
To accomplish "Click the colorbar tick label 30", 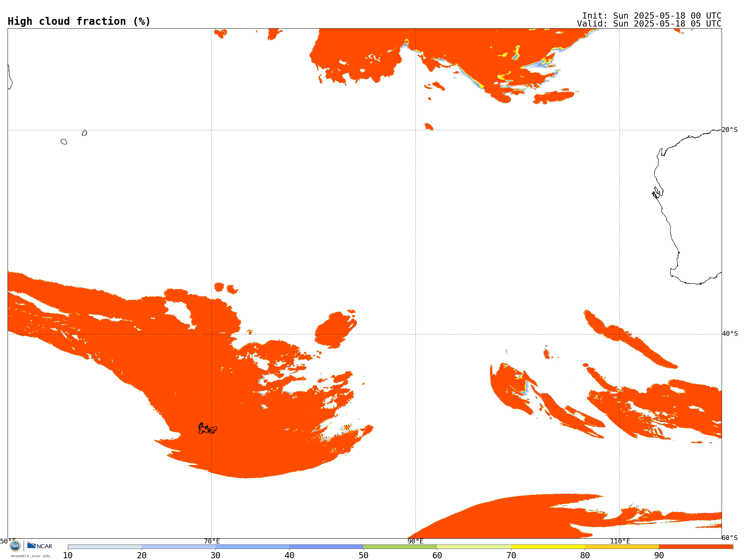I will 216,555.
